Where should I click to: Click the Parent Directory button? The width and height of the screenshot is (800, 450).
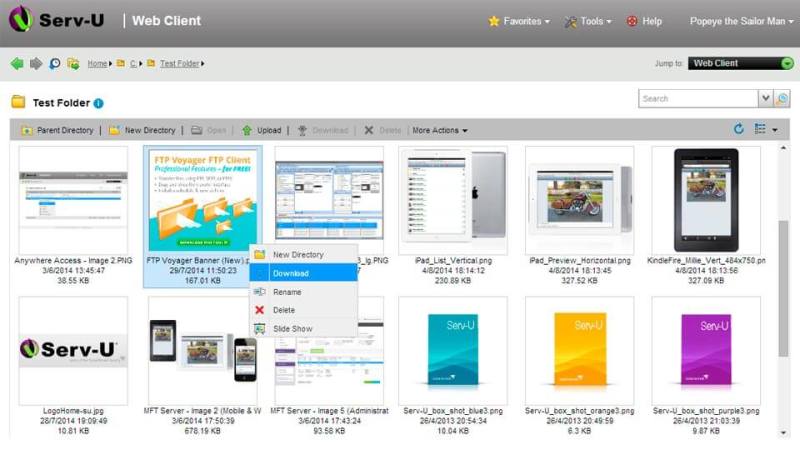(57, 131)
